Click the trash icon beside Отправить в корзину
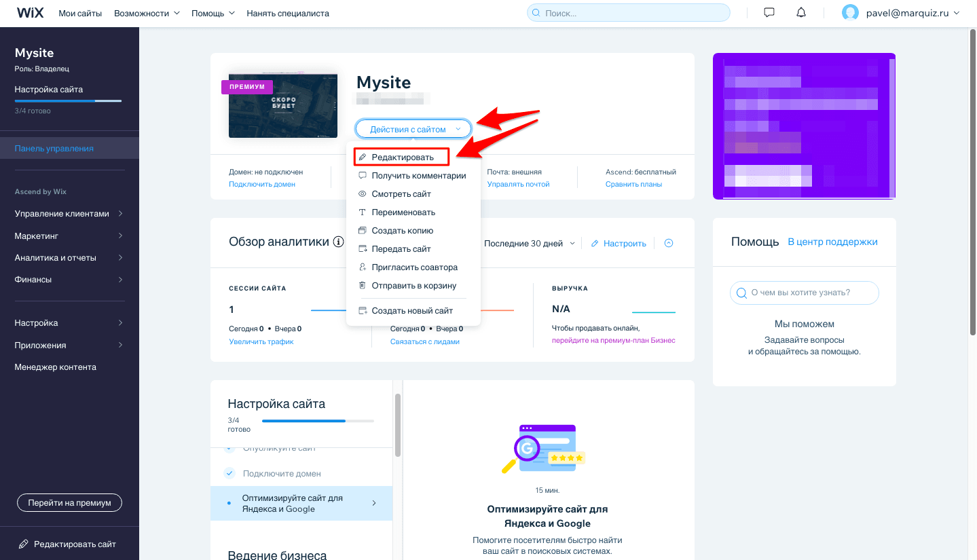Viewport: 977px width, 560px height. point(363,286)
